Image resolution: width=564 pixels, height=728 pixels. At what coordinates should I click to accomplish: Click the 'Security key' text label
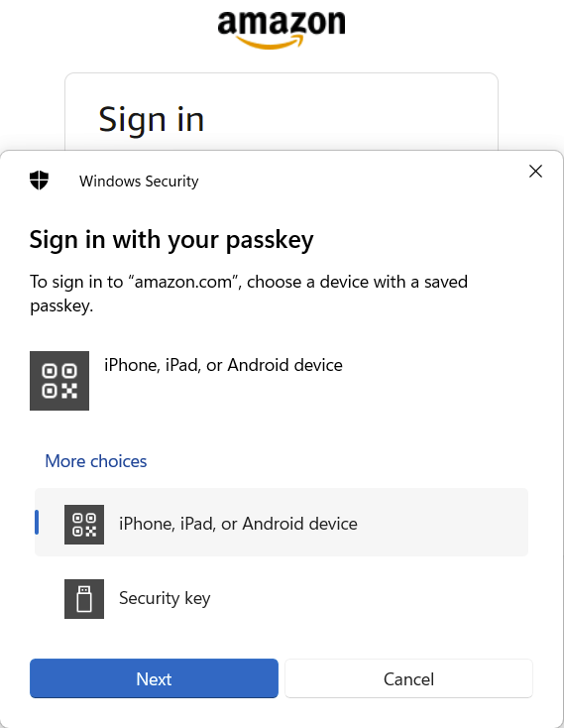click(165, 598)
